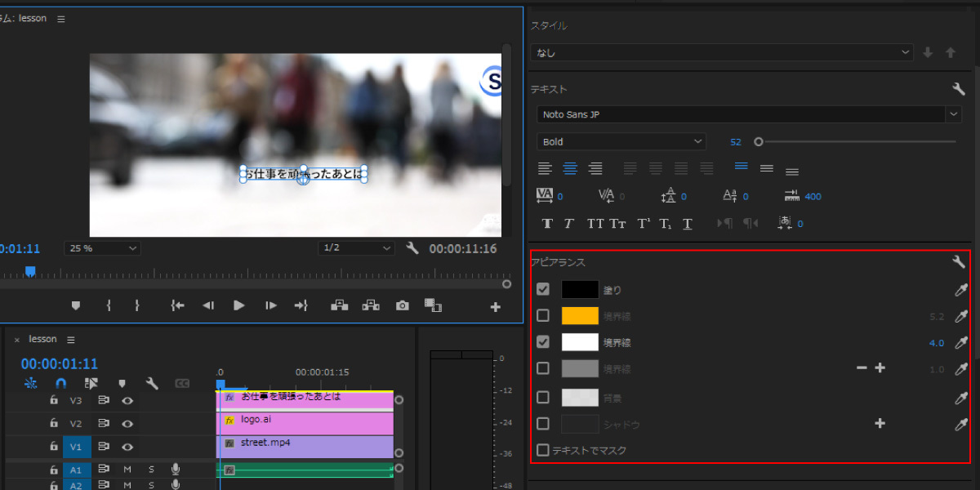Image resolution: width=980 pixels, height=490 pixels.
Task: Open the text section wrench settings
Action: tap(959, 88)
